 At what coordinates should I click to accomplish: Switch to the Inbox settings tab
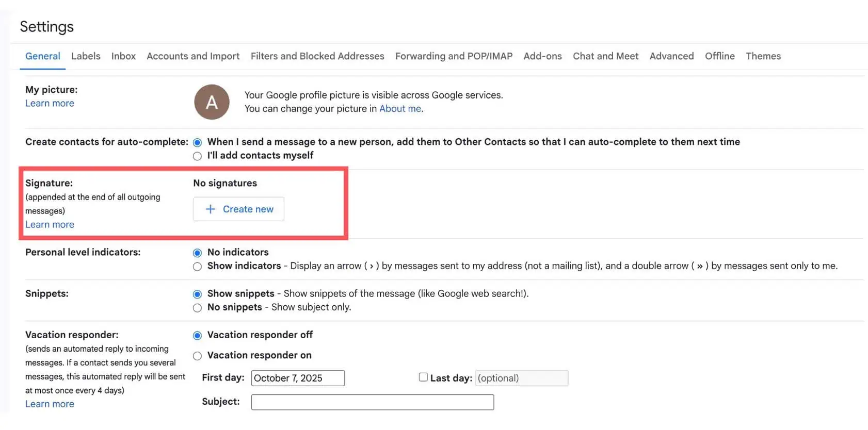point(123,56)
